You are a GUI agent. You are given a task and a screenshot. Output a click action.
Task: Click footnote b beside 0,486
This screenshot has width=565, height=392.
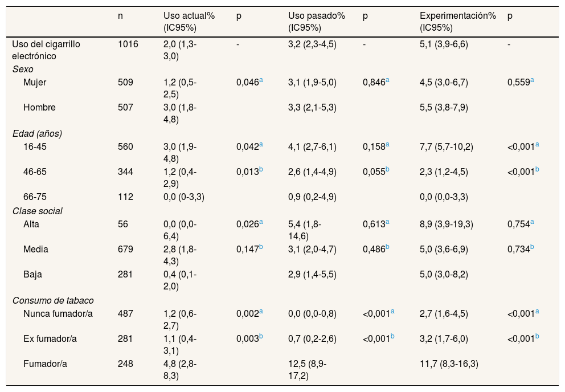point(387,247)
